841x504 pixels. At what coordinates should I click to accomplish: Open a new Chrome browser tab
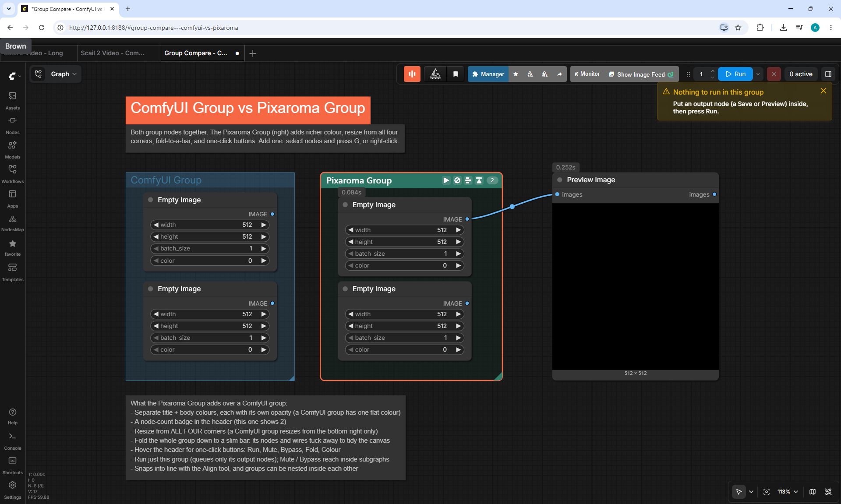(128, 9)
